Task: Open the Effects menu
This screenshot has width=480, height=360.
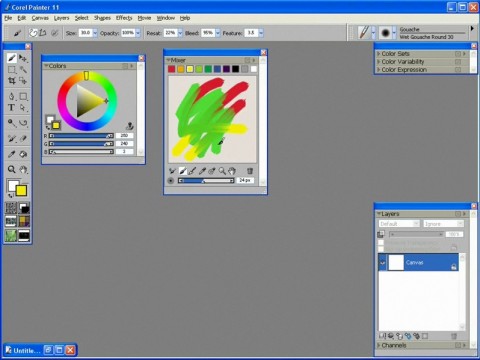Action: coord(124,18)
